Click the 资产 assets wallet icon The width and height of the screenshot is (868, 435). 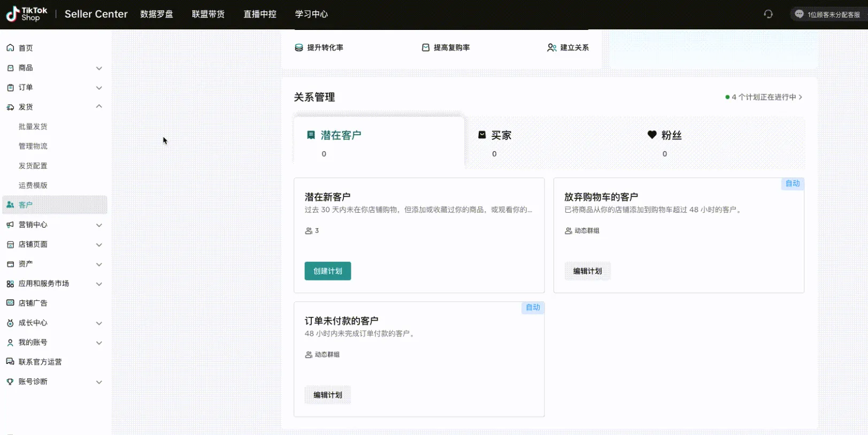pyautogui.click(x=10, y=264)
